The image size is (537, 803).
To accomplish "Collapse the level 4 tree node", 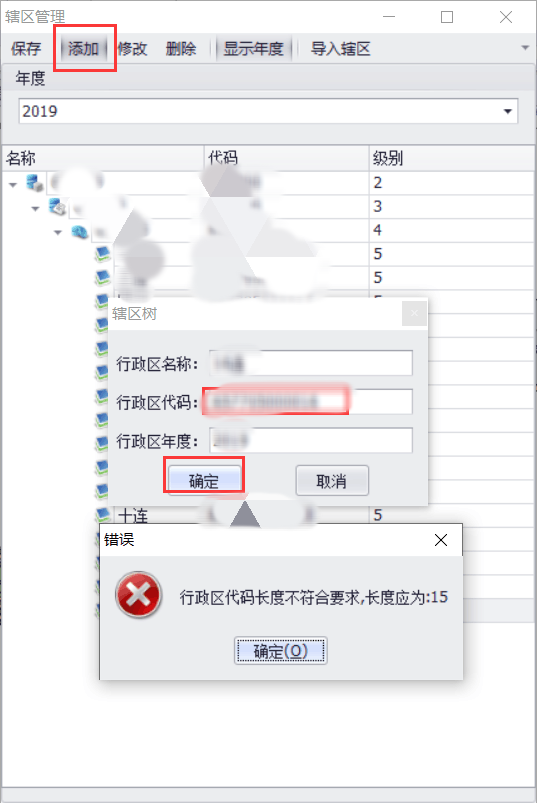I will coord(58,233).
